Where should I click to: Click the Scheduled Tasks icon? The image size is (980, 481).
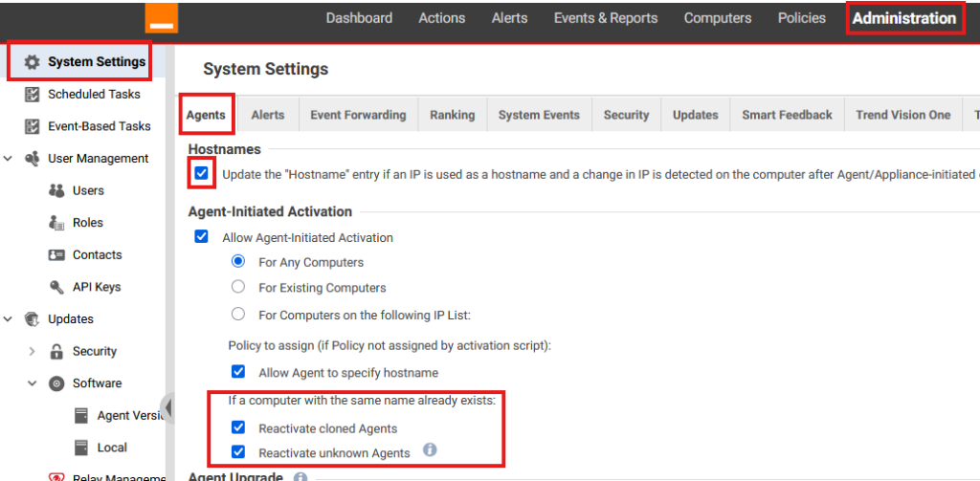click(33, 95)
